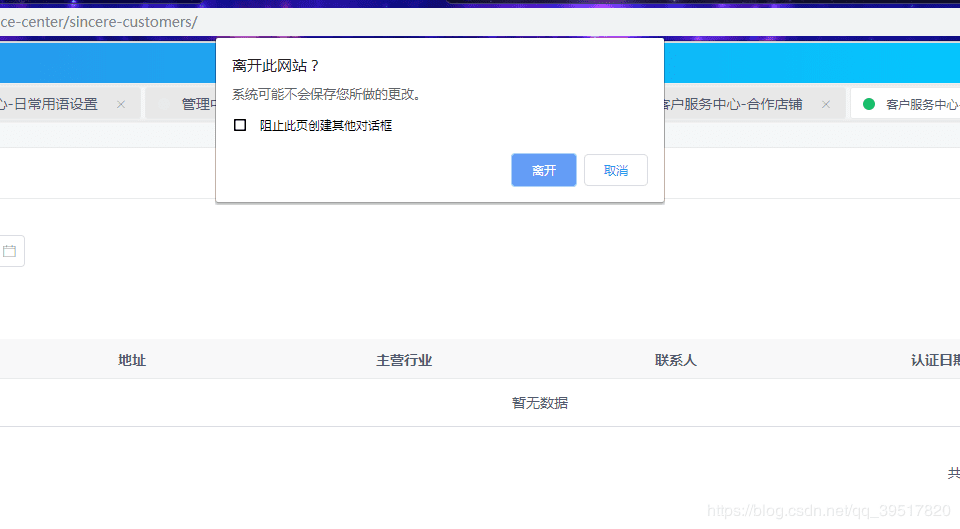
Task: Click the calendar icon in the date field
Action: click(9, 251)
